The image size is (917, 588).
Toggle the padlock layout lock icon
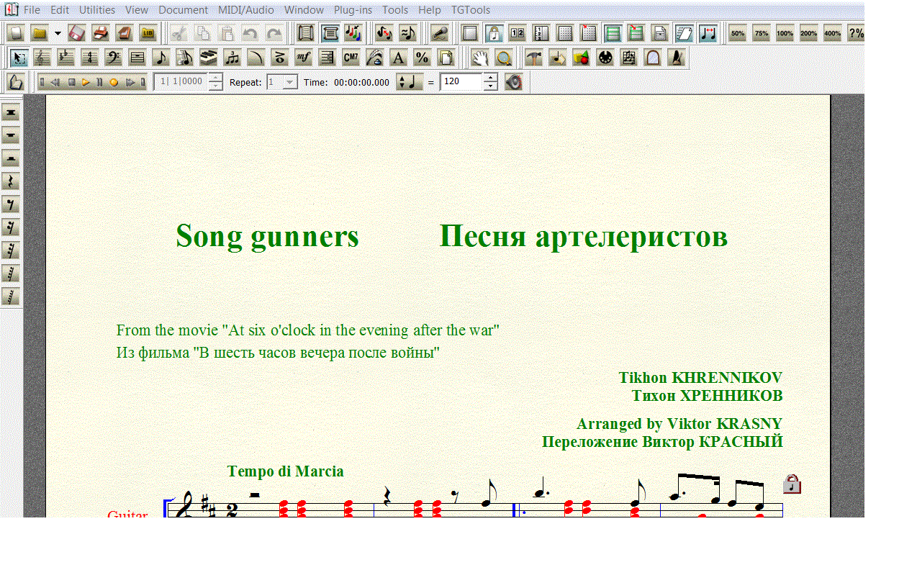(494, 33)
